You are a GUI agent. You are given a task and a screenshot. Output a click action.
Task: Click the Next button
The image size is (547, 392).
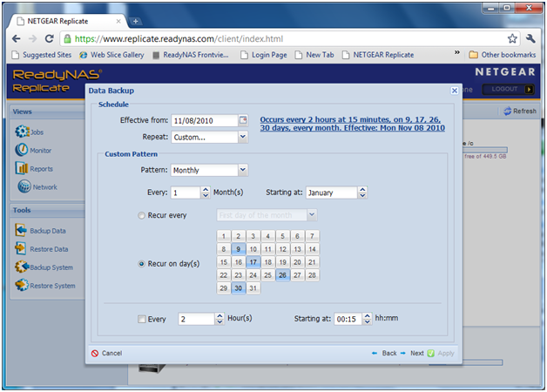(412, 353)
